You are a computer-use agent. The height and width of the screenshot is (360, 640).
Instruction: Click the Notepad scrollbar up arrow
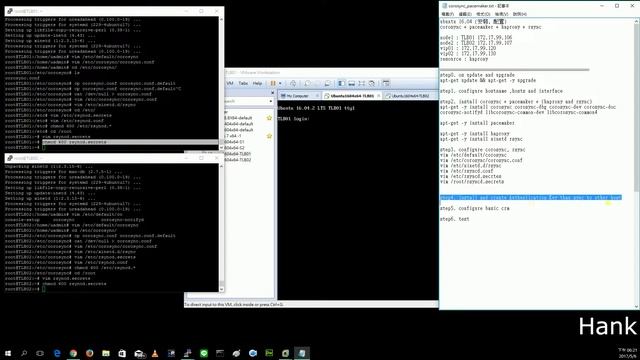pos(637,20)
